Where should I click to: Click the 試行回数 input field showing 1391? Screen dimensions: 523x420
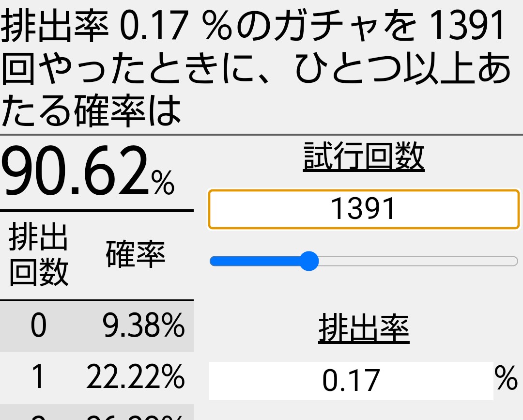(x=364, y=209)
